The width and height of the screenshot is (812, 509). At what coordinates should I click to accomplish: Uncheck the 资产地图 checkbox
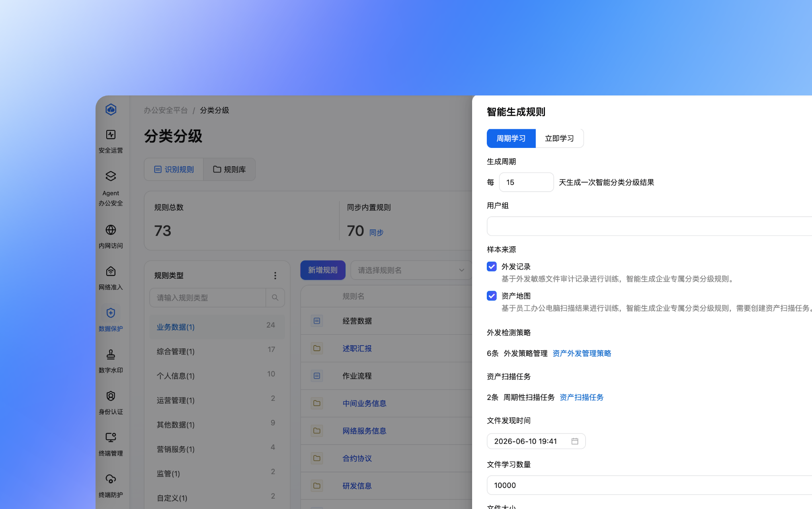click(492, 296)
